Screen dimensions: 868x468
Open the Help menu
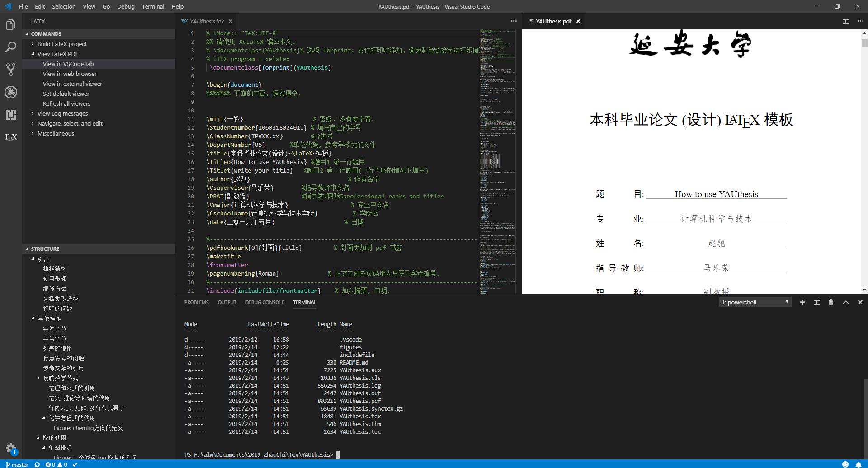point(178,6)
